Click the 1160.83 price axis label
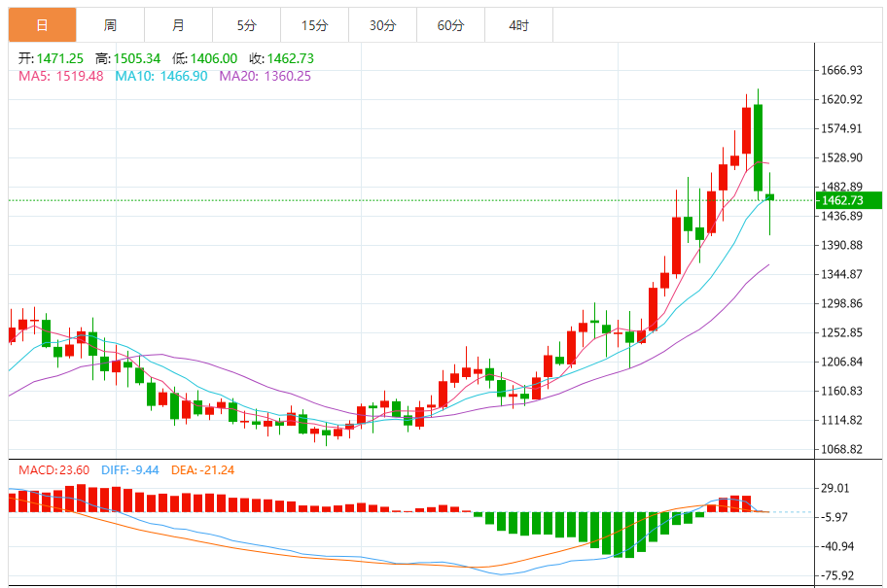The width and height of the screenshot is (887, 588). (x=841, y=391)
